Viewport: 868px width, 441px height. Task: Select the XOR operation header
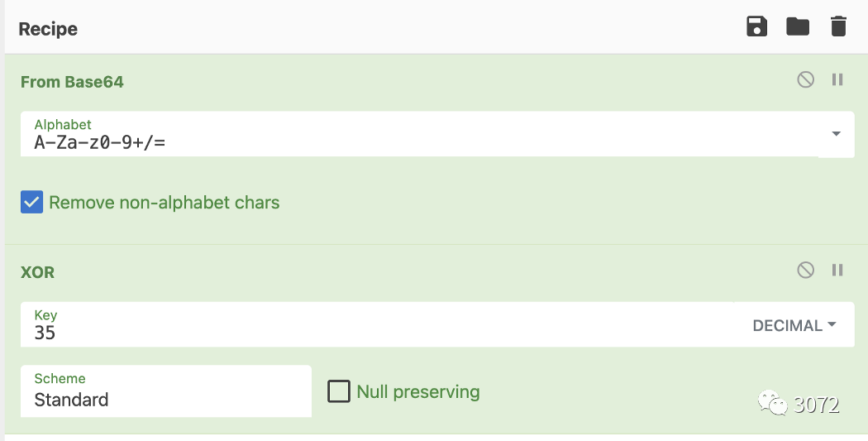pos(38,272)
